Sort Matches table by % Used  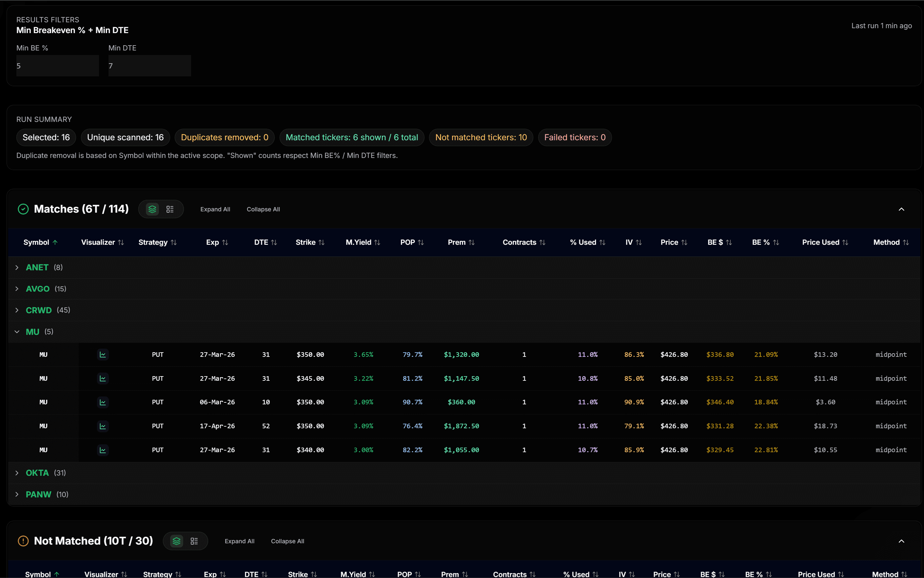(588, 242)
